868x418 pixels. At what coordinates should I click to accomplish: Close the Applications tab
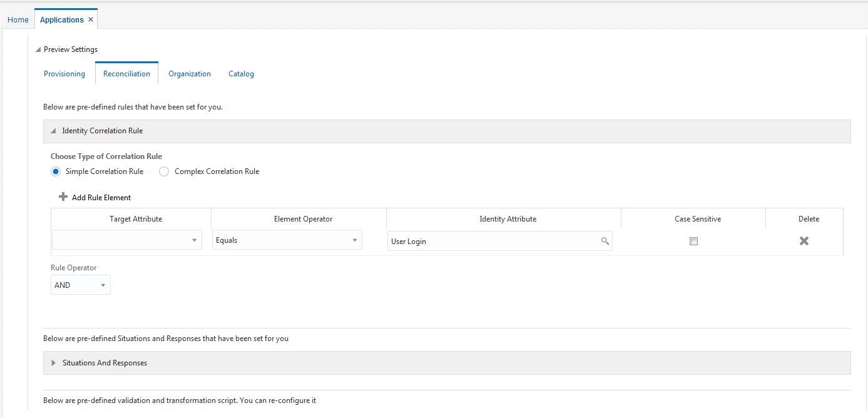point(91,19)
